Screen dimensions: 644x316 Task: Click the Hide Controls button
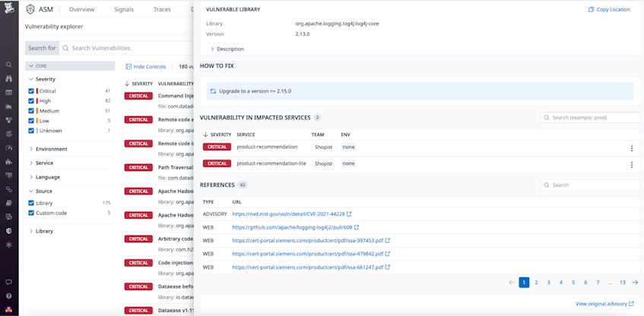146,67
